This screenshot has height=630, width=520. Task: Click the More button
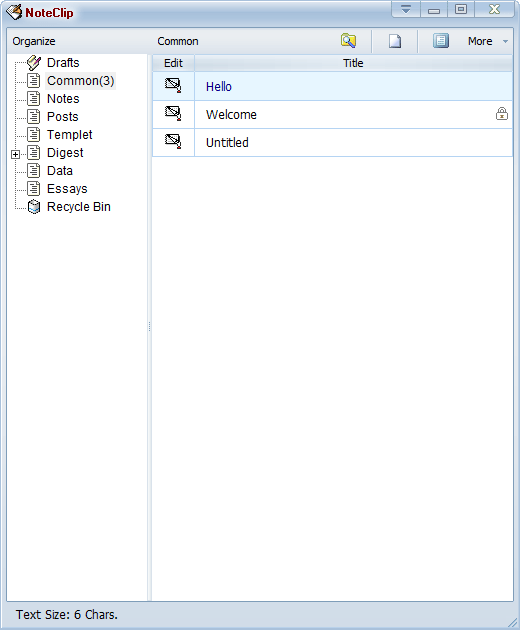(480, 41)
